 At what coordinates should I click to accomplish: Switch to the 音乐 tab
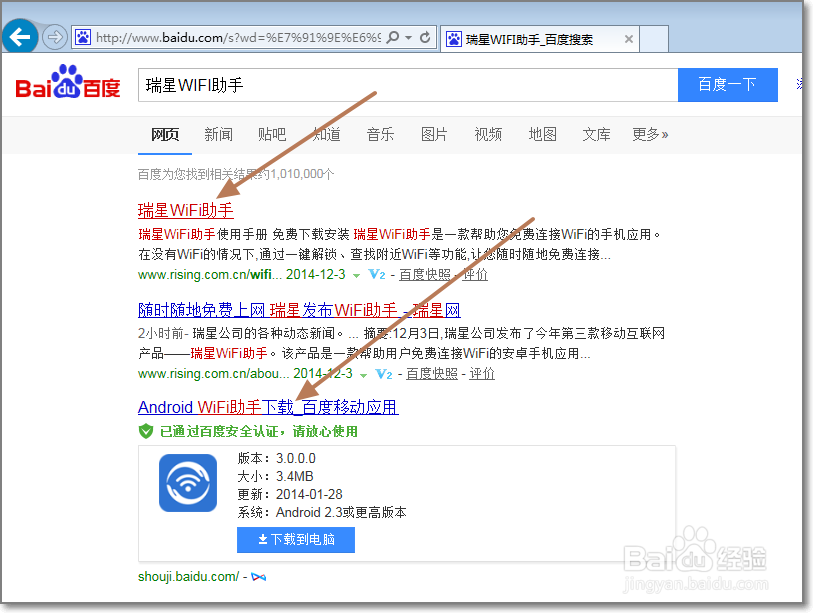pyautogui.click(x=380, y=135)
